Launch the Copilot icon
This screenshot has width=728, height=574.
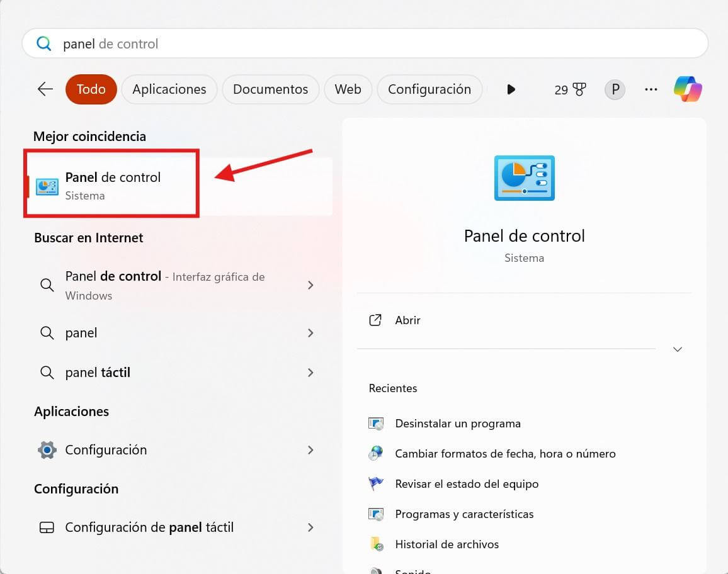click(x=688, y=89)
